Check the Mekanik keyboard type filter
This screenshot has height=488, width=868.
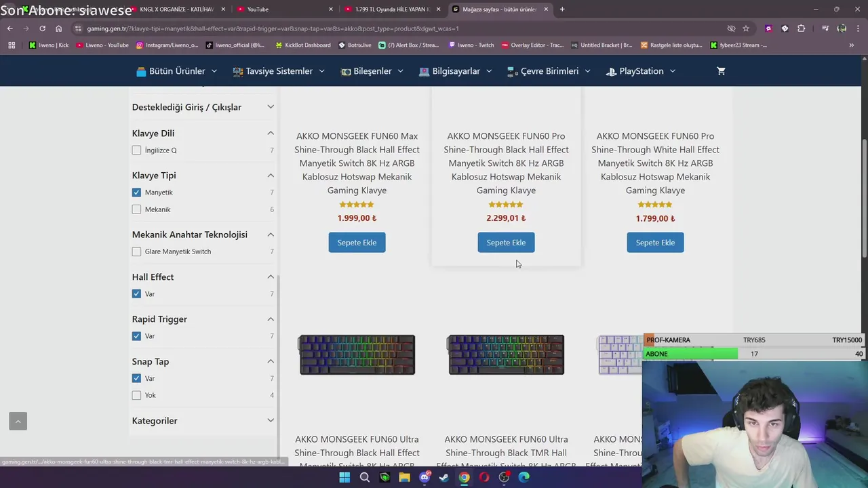tap(136, 209)
